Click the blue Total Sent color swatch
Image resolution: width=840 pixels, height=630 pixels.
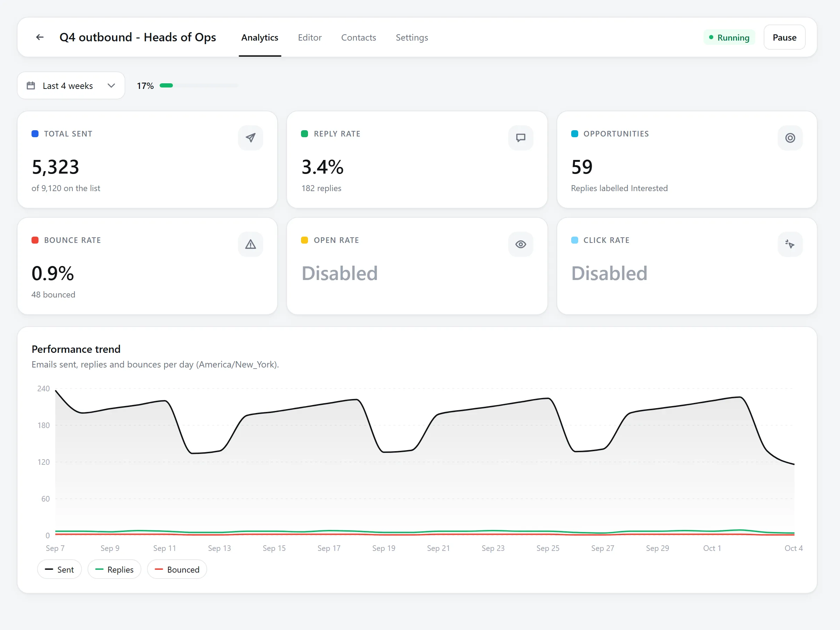point(35,134)
